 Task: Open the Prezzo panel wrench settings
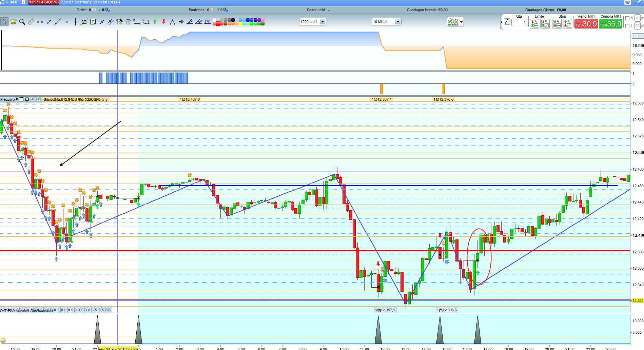coord(15,99)
